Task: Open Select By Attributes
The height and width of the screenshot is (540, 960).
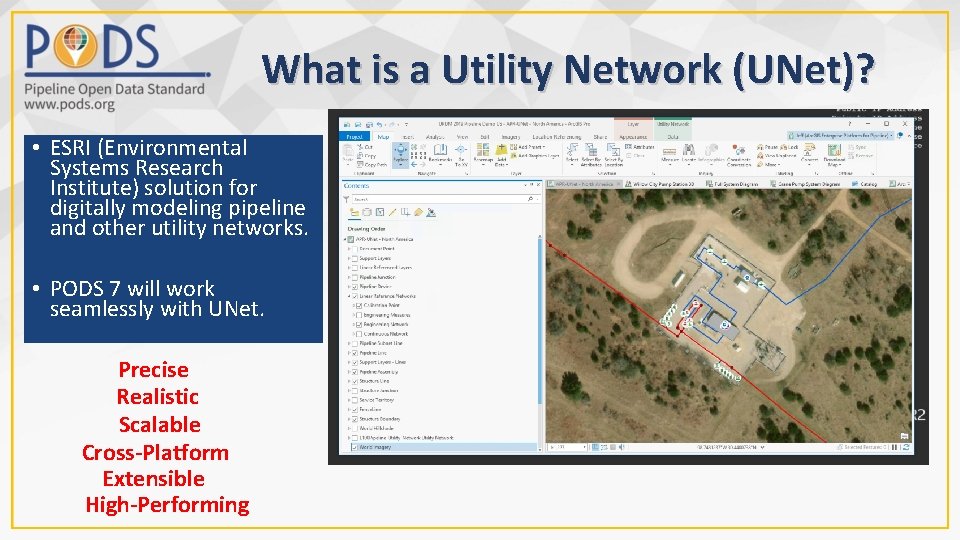Action: [591, 155]
